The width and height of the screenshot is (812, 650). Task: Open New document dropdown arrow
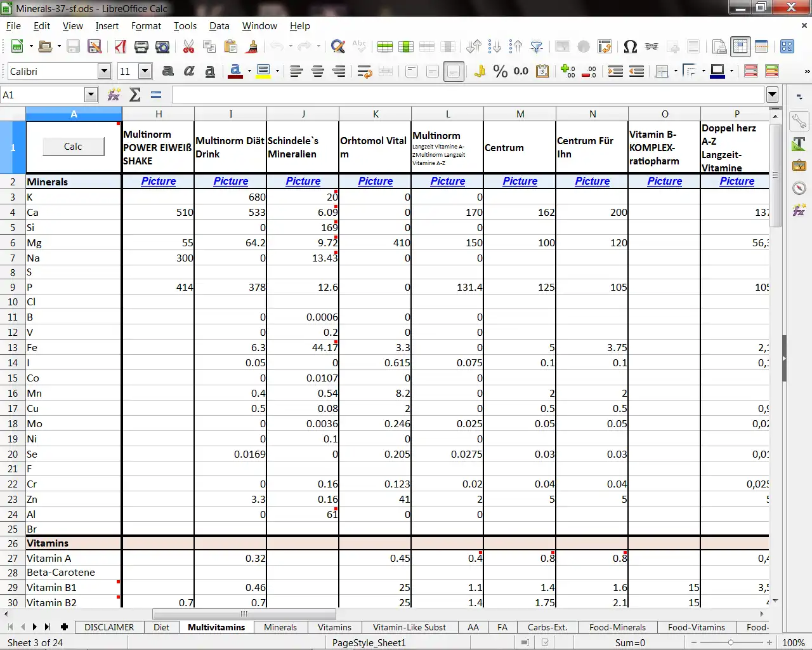[30, 46]
